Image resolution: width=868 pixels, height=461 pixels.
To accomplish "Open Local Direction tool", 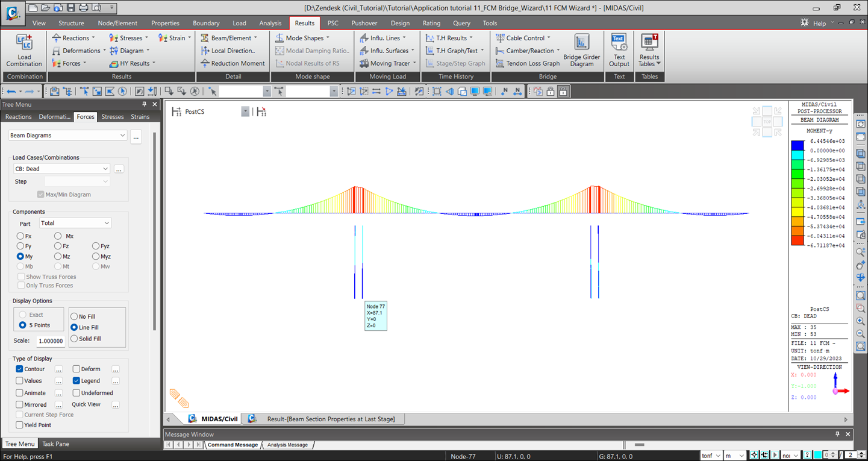I will [x=228, y=51].
